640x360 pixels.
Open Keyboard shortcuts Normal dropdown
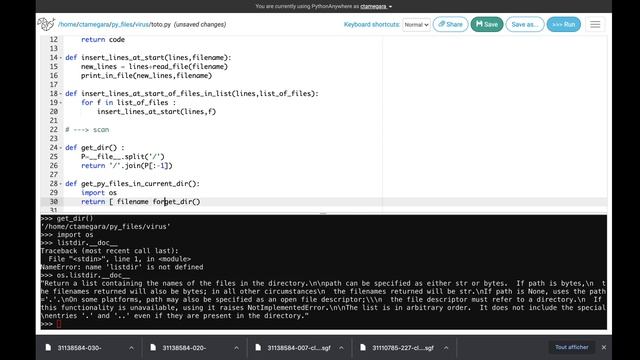(416, 24)
